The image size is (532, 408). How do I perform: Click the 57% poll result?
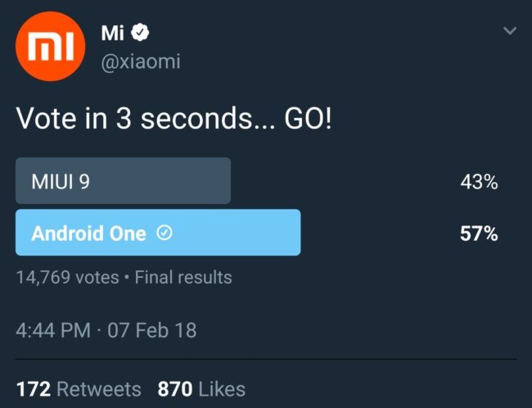(479, 233)
